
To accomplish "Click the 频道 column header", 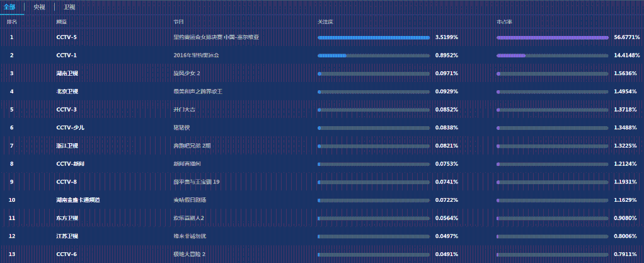I will click(62, 21).
